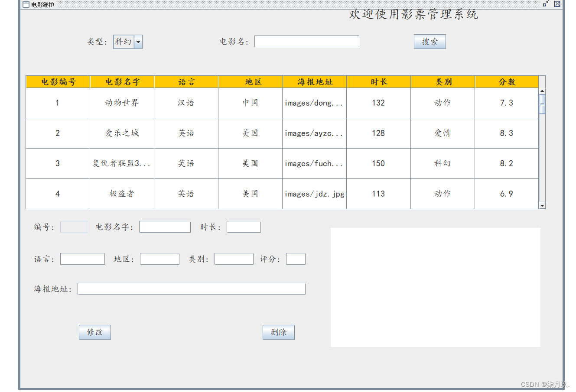The height and width of the screenshot is (392, 576).
Task: Click the score cell 7.3
Action: pyautogui.click(x=507, y=103)
